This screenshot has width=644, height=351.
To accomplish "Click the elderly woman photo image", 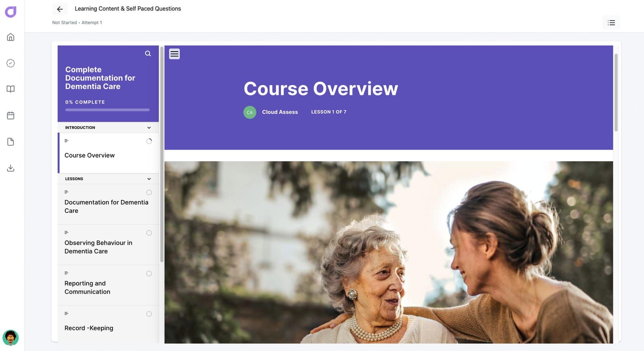I will coord(388,252).
